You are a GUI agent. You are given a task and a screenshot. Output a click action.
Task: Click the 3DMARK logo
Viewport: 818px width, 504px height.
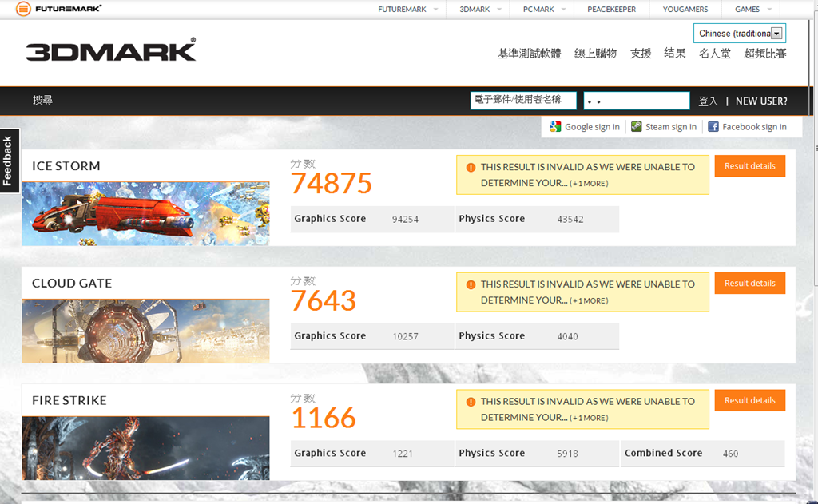pos(111,50)
